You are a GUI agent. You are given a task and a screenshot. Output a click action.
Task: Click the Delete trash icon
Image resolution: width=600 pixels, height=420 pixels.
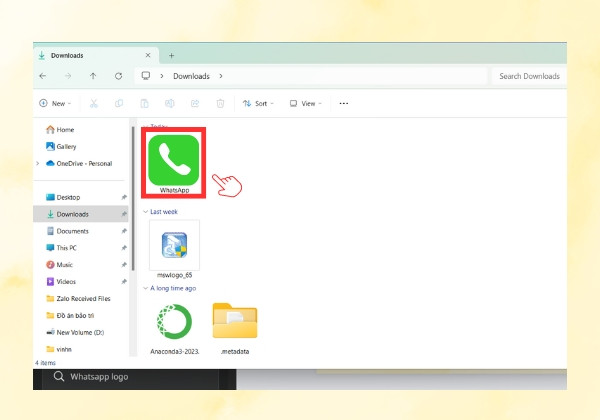(220, 103)
